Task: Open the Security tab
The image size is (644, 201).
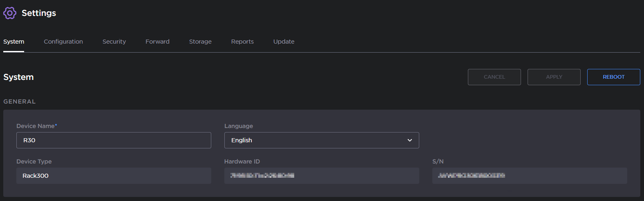Action: coord(114,42)
